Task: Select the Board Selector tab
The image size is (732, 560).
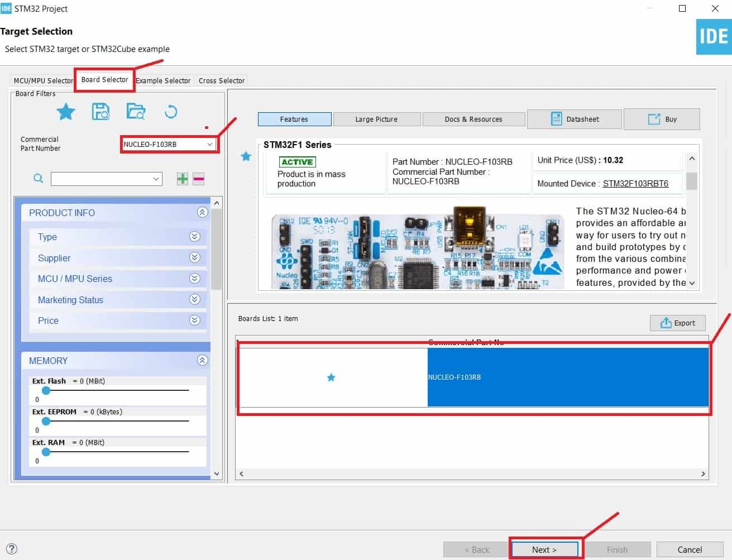Action: point(104,79)
